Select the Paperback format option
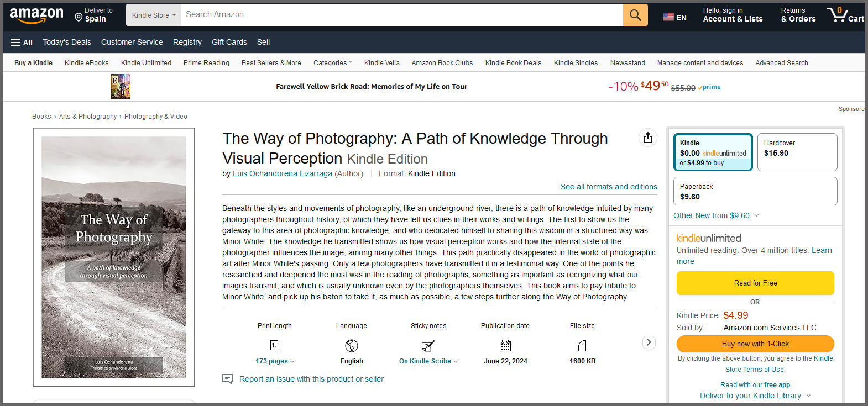 coord(755,191)
